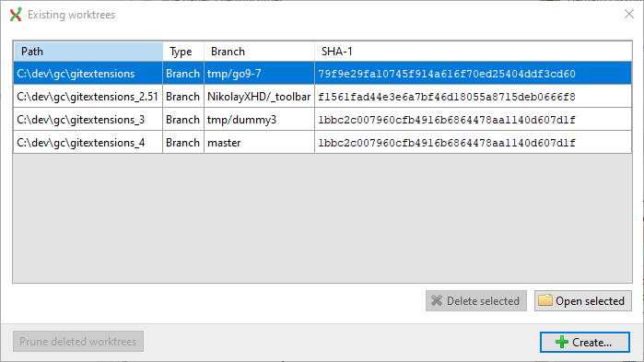
Task: Click the Type cell in the gitextensions_2.51 row
Action: 183,97
